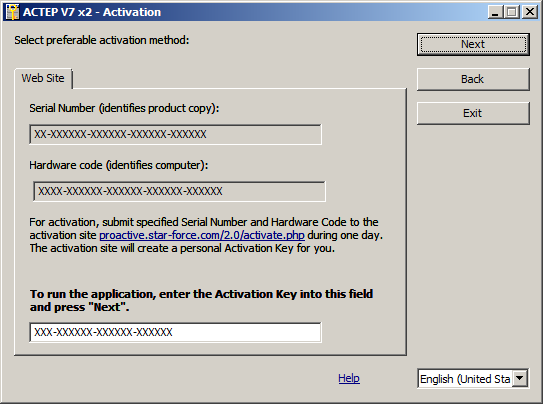Click the 'Hardware code (identifies computer):' label
The height and width of the screenshot is (404, 543).
click(x=119, y=165)
